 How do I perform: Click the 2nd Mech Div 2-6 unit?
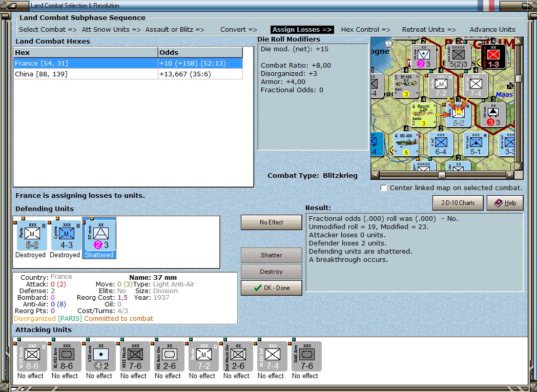pos(238,357)
